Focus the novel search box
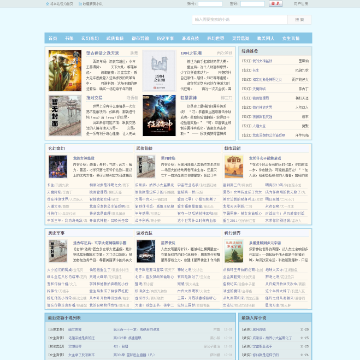Viewport: 360px width, 360px height. (240, 20)
